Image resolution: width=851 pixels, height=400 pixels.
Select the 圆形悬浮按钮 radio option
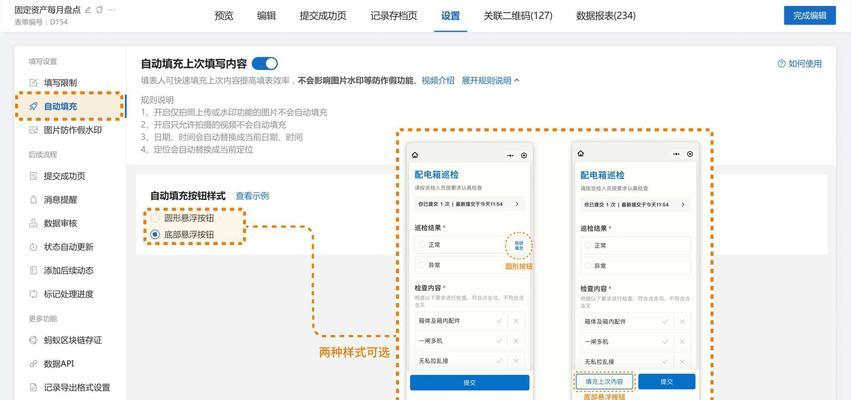click(x=155, y=217)
